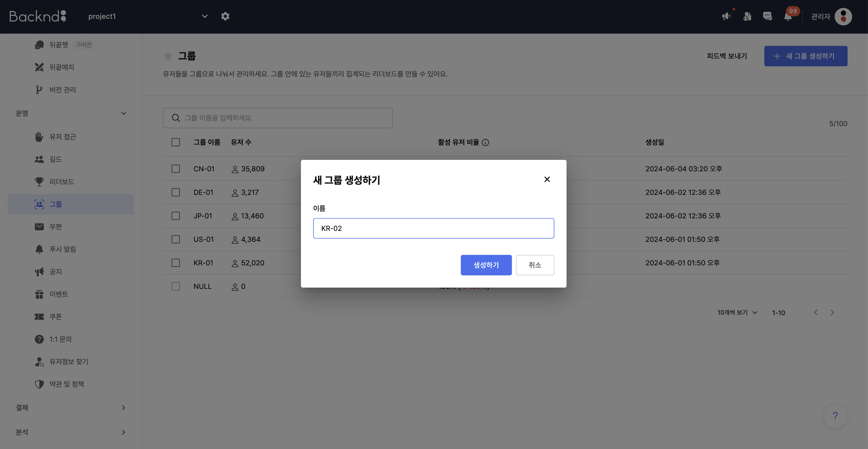The height and width of the screenshot is (449, 868).
Task: Check the KR-01 row checkbox
Action: point(175,263)
